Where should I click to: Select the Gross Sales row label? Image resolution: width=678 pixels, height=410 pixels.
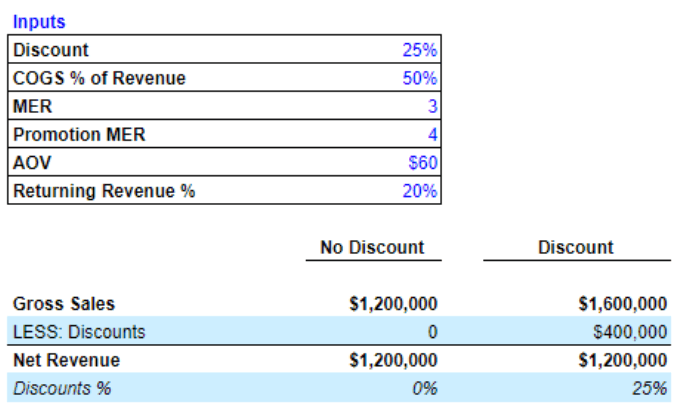(x=63, y=304)
